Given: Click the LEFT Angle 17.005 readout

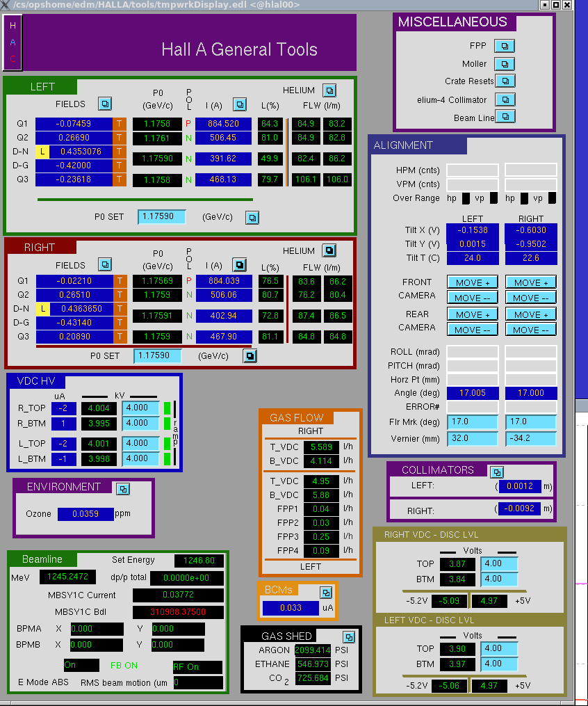Looking at the screenshot, I should pyautogui.click(x=473, y=393).
